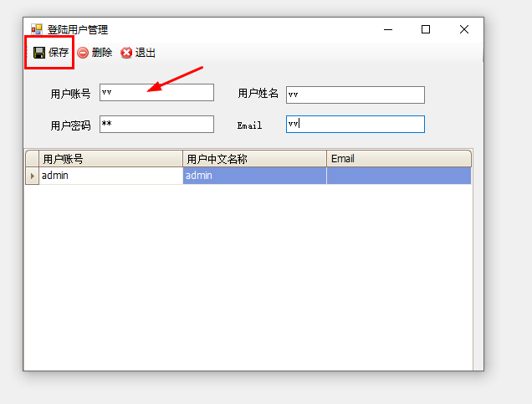Image resolution: width=532 pixels, height=404 pixels.
Task: Focus the 用户密码 password field
Action: point(156,124)
